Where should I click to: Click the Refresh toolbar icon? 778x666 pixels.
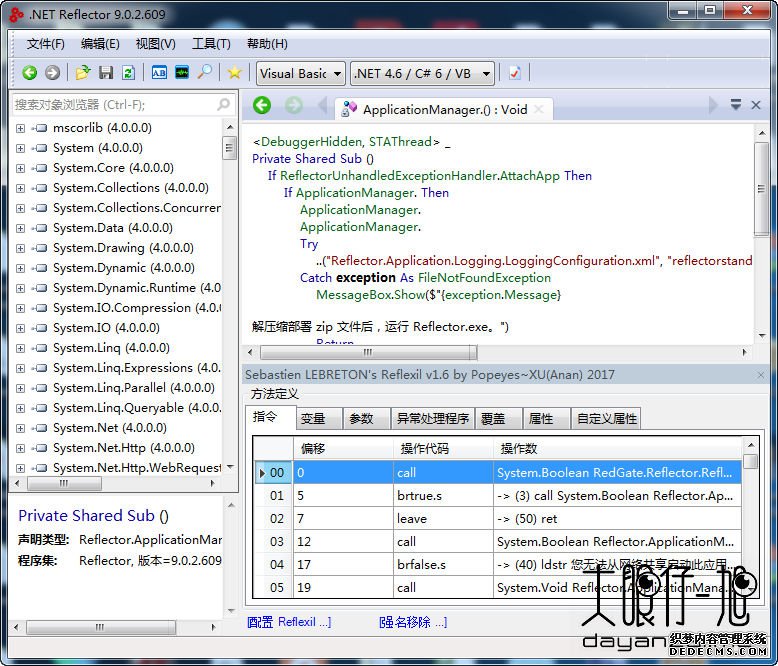coord(128,73)
